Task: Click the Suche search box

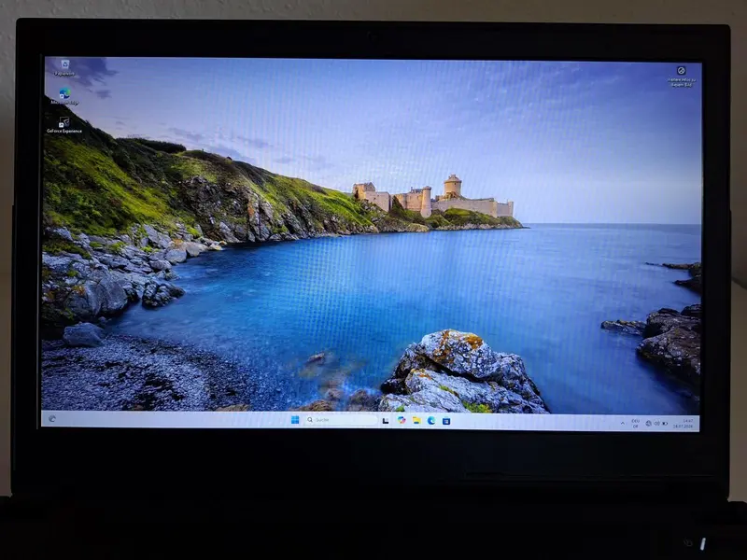Action: [x=341, y=419]
